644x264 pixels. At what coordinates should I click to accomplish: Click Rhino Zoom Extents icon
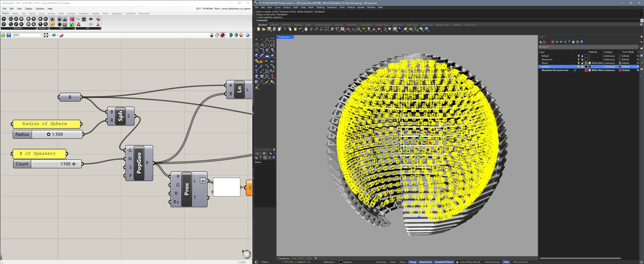[327, 29]
